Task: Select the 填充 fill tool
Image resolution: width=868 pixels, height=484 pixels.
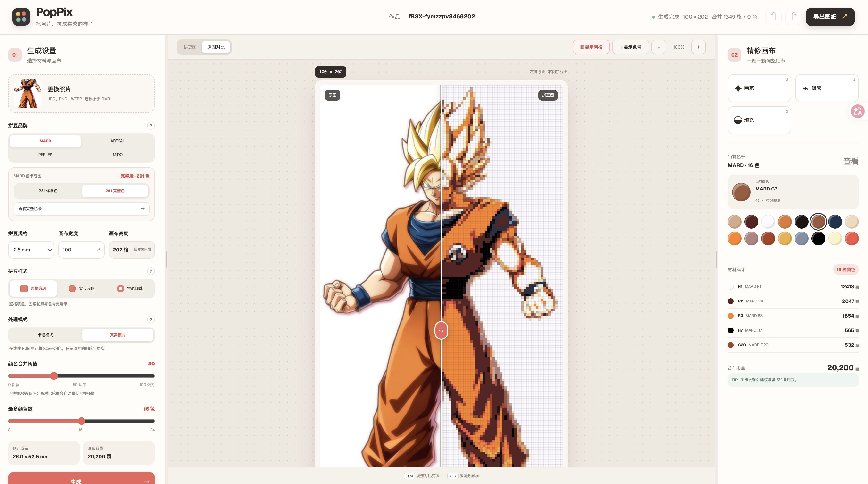Action: tap(759, 120)
